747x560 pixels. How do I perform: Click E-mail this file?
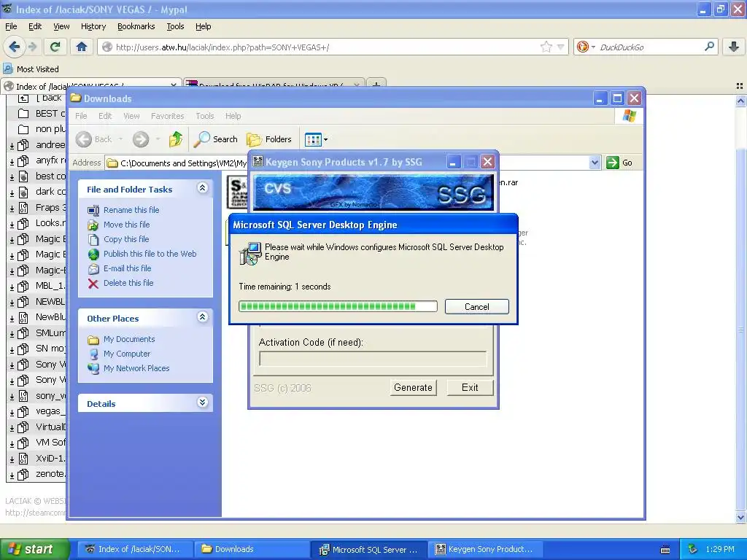[127, 268]
